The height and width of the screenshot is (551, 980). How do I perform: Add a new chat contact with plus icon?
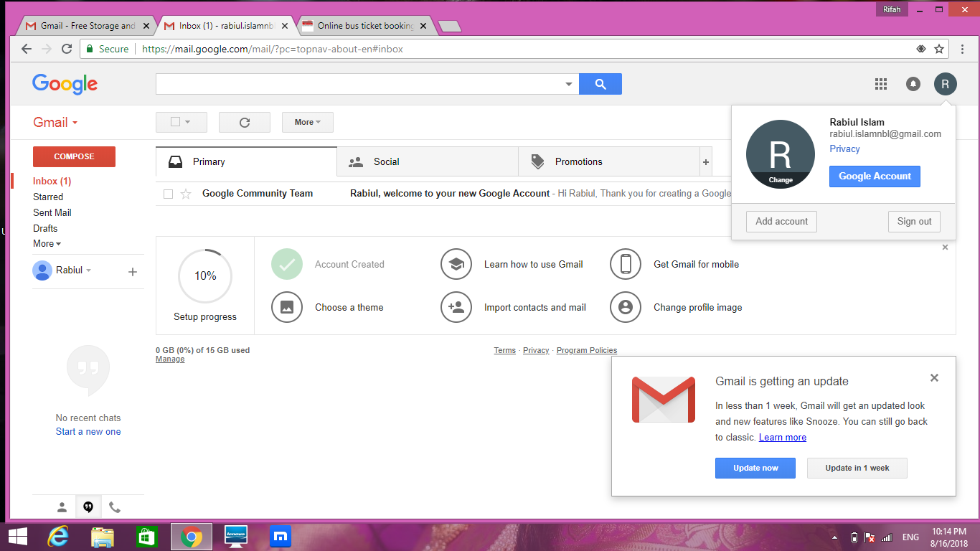click(132, 272)
